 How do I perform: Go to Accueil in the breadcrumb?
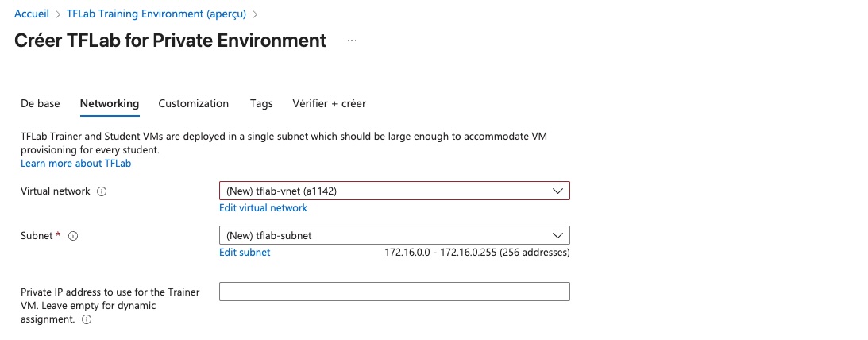32,14
